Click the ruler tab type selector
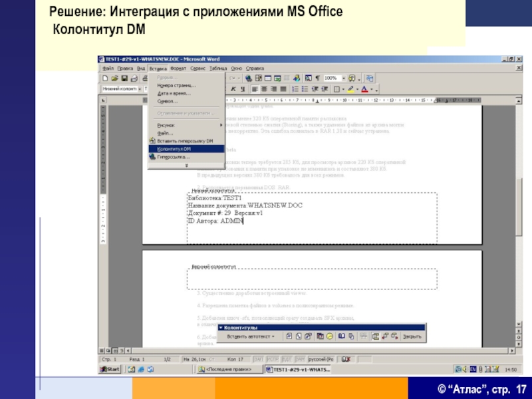The image size is (532, 399). click(x=104, y=100)
